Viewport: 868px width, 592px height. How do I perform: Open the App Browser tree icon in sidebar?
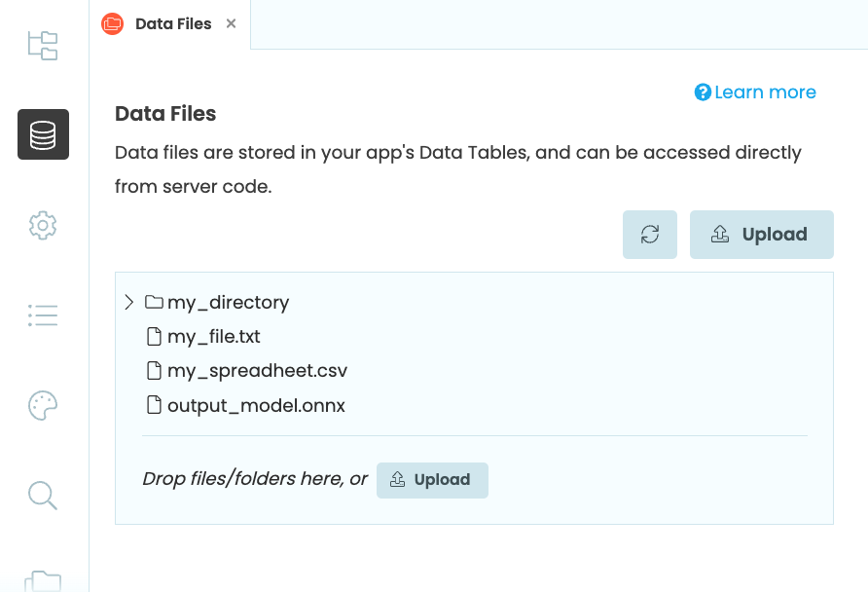[x=43, y=45]
